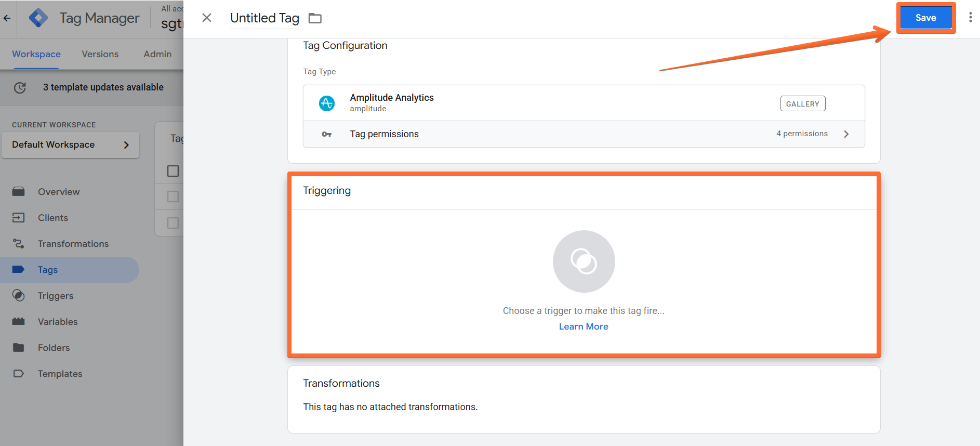Click the blue Save button
The image size is (980, 446).
coord(926,18)
